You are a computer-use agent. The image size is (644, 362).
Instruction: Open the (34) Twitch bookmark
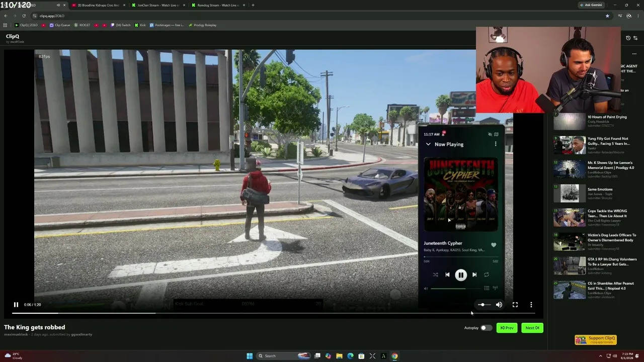click(x=120, y=25)
